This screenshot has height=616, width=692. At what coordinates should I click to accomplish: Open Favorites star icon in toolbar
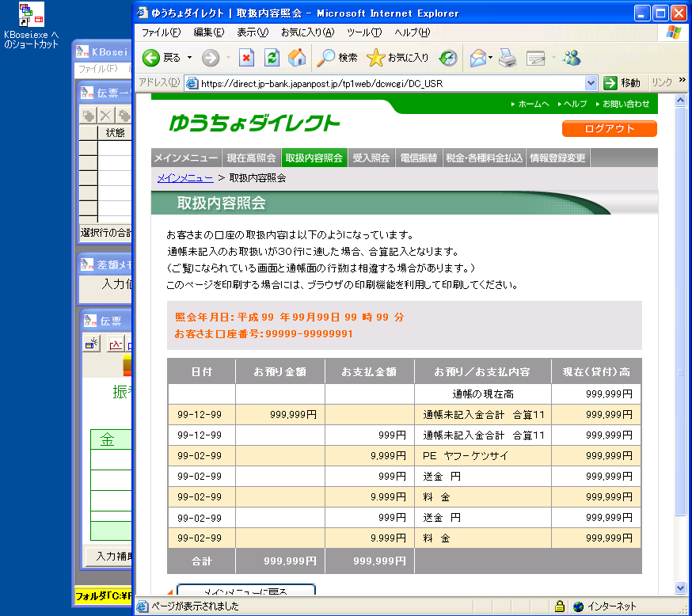point(375,58)
